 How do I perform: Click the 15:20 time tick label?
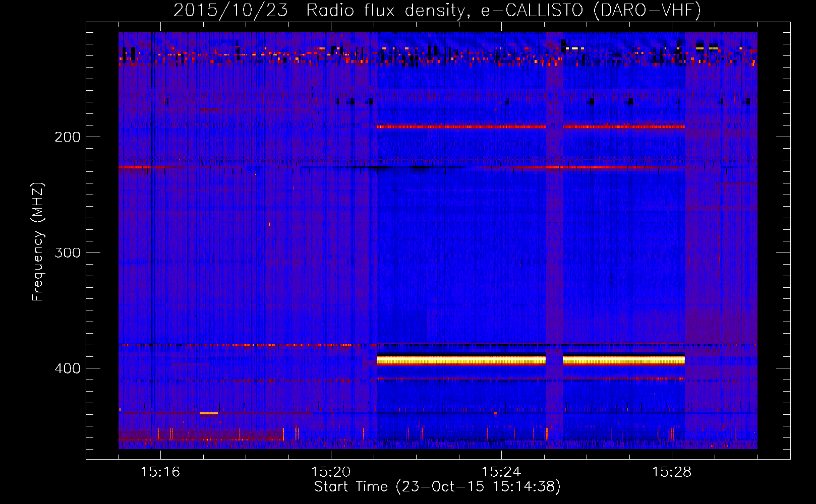point(331,472)
